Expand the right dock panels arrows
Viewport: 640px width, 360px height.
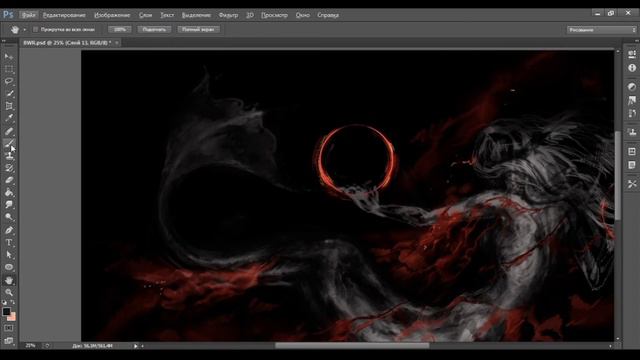pos(636,41)
